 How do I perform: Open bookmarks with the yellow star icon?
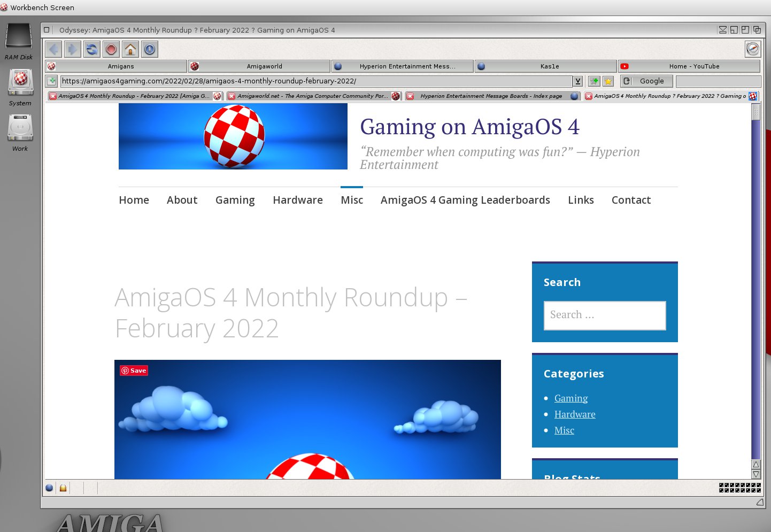[608, 81]
